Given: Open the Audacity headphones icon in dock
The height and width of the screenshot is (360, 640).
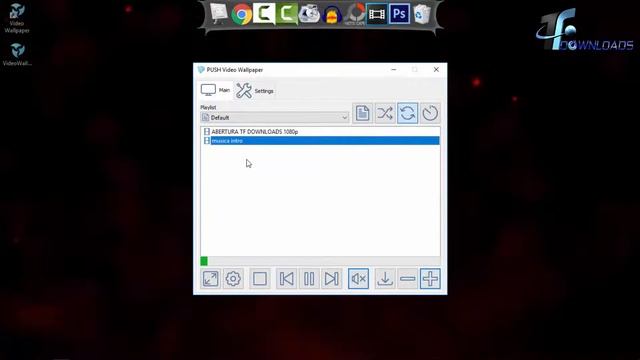Looking at the screenshot, I should point(331,16).
